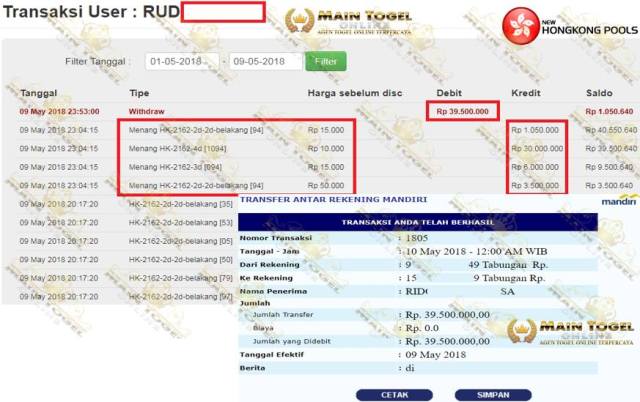640x402 pixels.
Task: Click the green Filter button
Action: 326,61
